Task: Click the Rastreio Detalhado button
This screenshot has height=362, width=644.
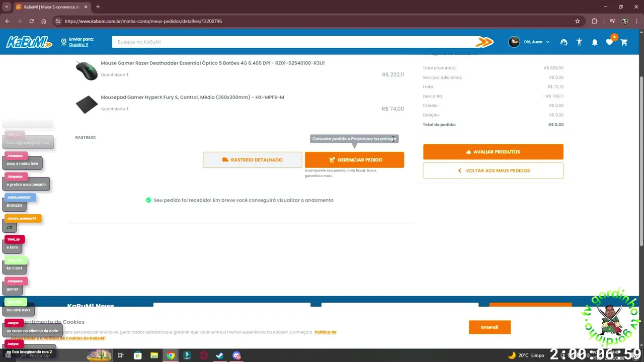Action: pos(253,160)
